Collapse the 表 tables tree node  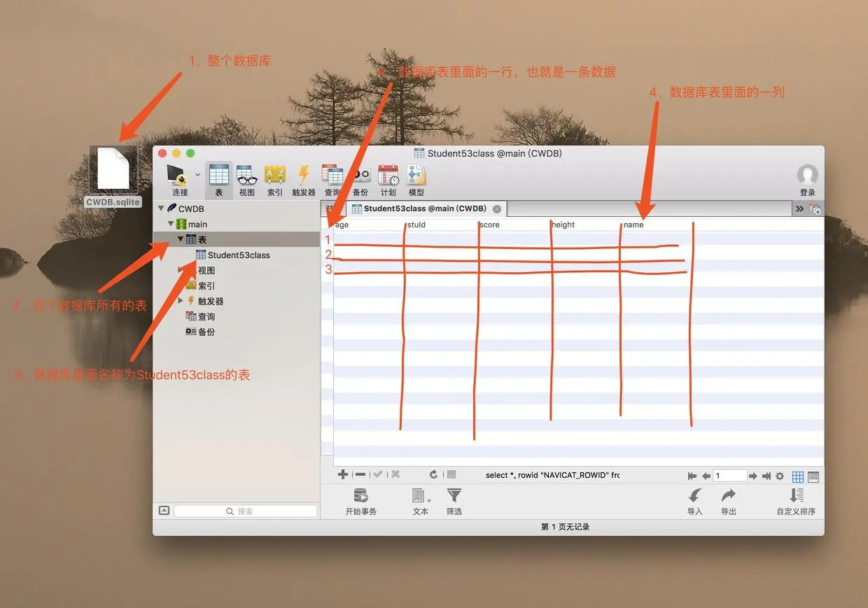(x=181, y=239)
